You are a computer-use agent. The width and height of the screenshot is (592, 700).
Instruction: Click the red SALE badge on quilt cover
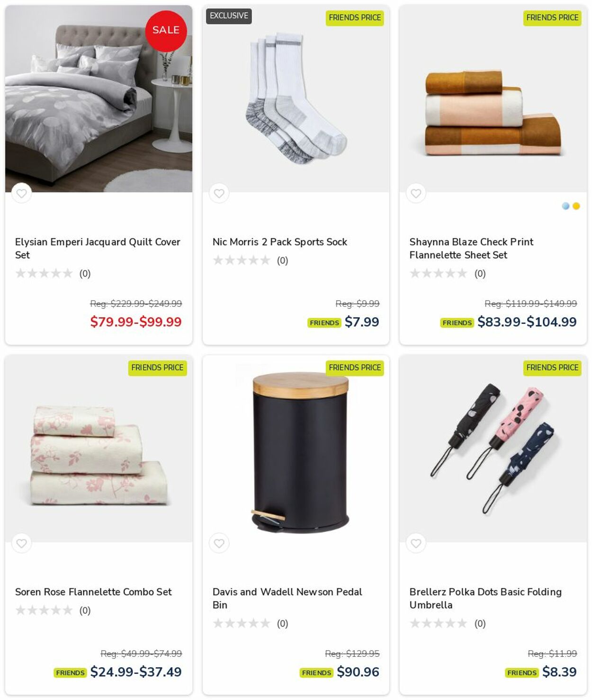(x=166, y=31)
